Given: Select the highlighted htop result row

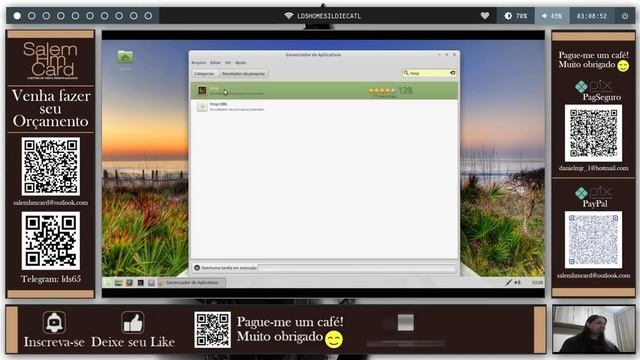Looking at the screenshot, I should (324, 91).
